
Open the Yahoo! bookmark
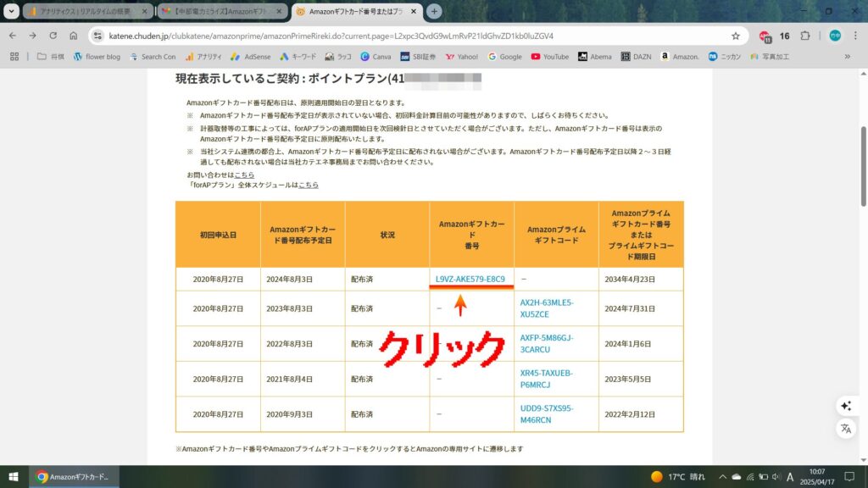click(x=462, y=57)
